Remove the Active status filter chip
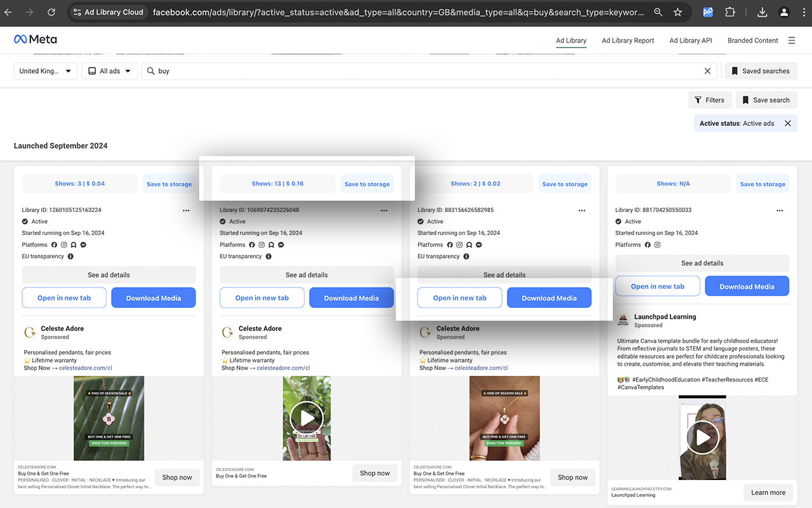Image resolution: width=812 pixels, height=508 pixels. (788, 123)
